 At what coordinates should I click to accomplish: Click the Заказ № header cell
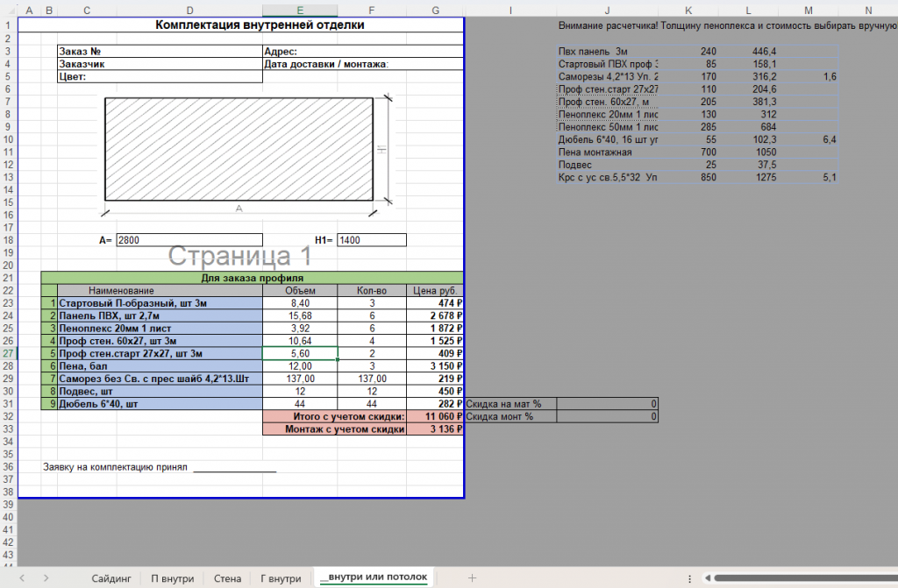click(x=160, y=51)
